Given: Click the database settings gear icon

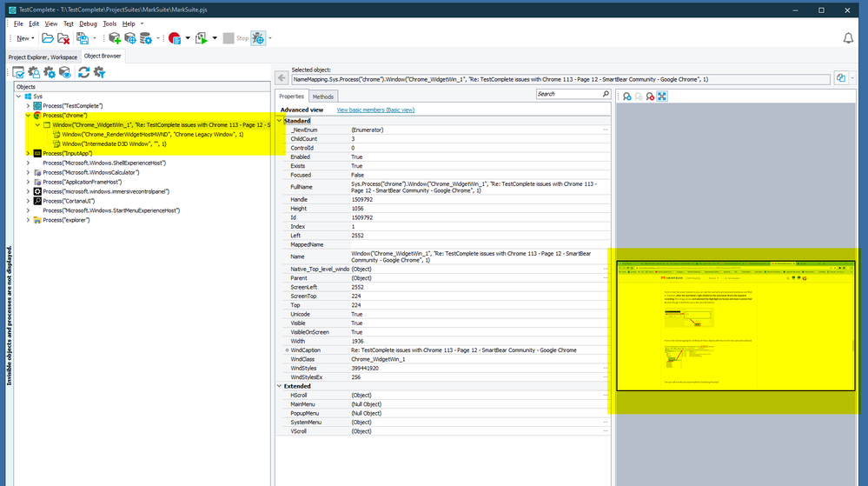Looking at the screenshot, I should 146,38.
